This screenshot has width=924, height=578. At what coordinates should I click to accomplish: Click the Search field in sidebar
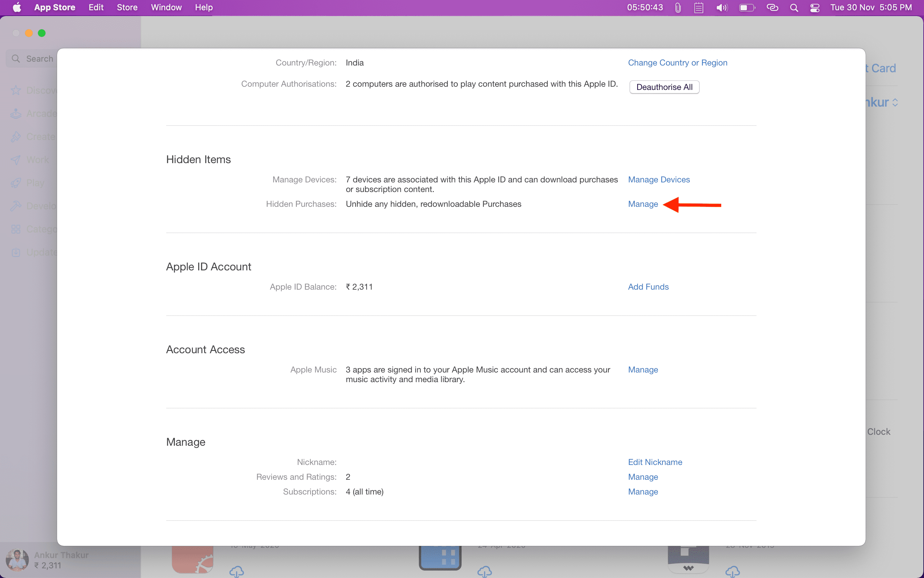(32, 58)
